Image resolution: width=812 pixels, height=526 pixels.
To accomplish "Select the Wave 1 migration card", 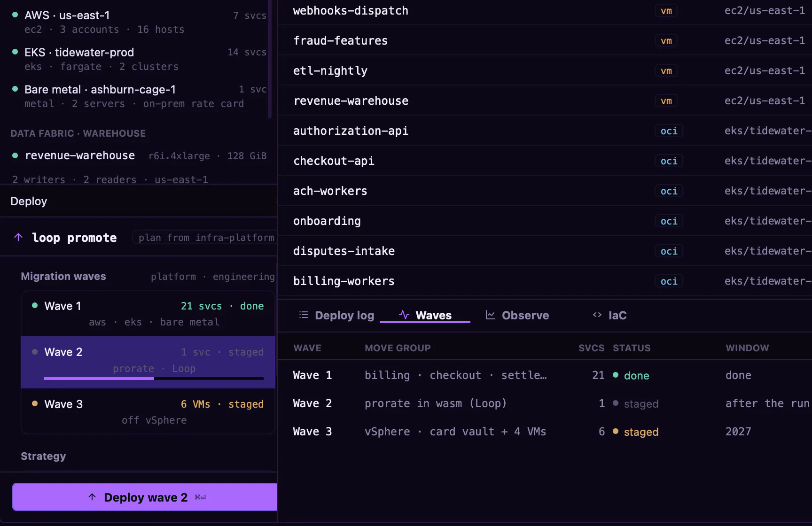I will 148,314.
